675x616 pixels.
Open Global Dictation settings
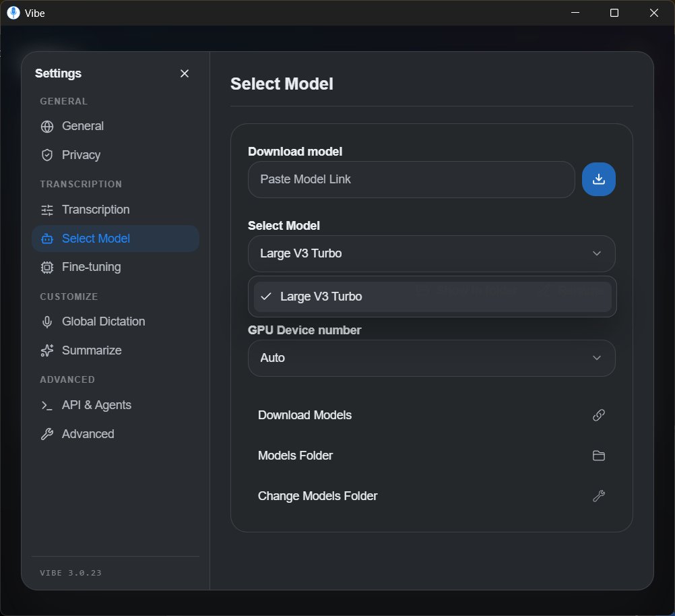(x=115, y=321)
